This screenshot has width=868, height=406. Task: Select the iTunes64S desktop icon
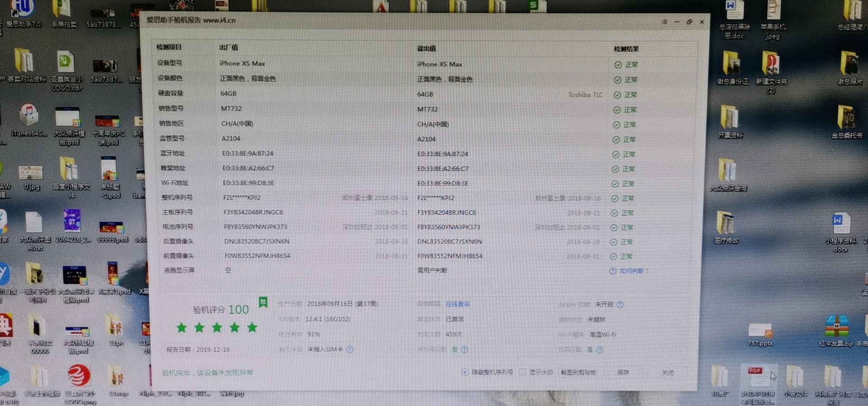[28, 119]
